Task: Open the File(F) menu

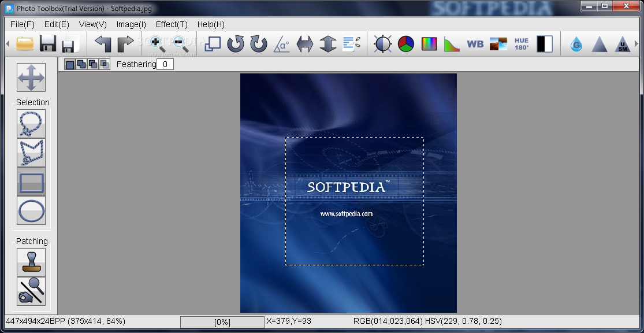Action: point(23,25)
